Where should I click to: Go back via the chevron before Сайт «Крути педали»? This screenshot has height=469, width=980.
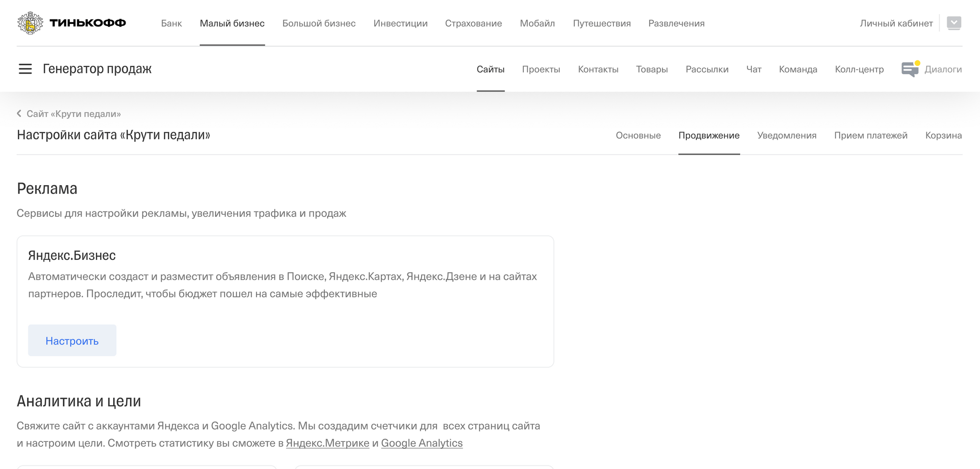pos(19,114)
